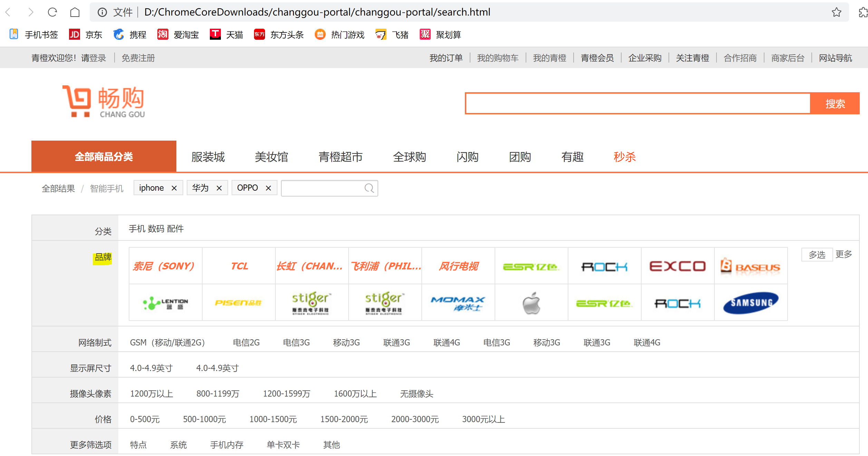Open the 青橙超市 nav tab

(x=340, y=157)
